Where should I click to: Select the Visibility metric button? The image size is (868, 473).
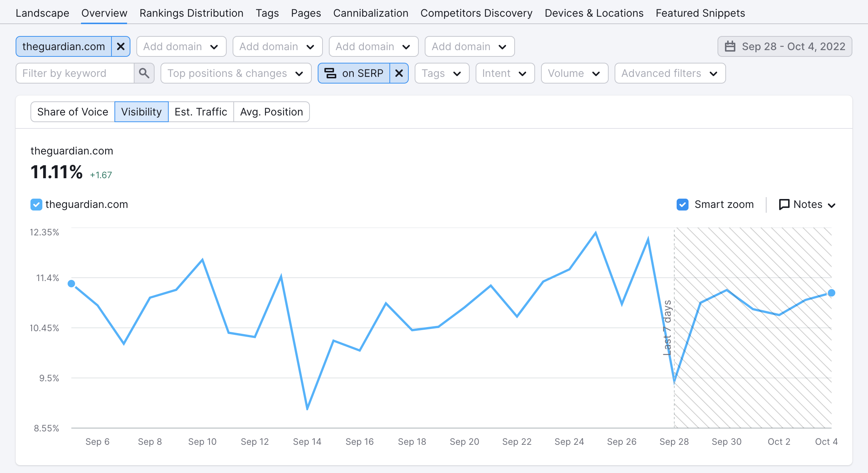[x=142, y=112]
